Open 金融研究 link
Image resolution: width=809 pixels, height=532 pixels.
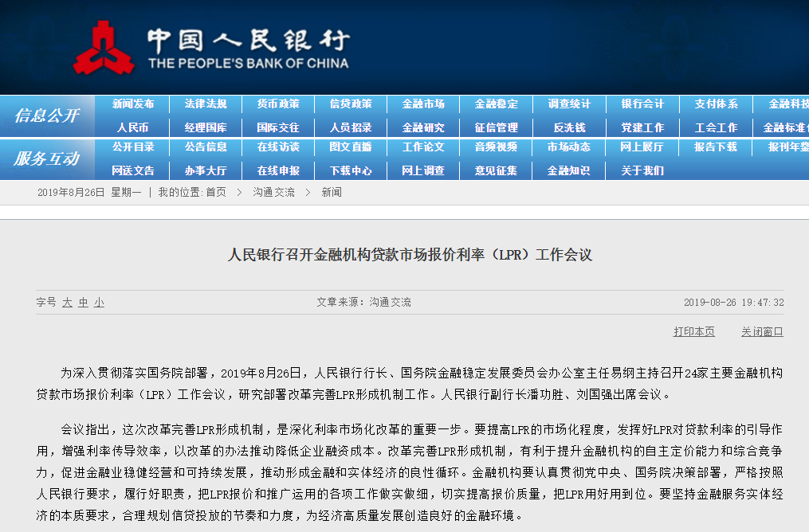423,127
